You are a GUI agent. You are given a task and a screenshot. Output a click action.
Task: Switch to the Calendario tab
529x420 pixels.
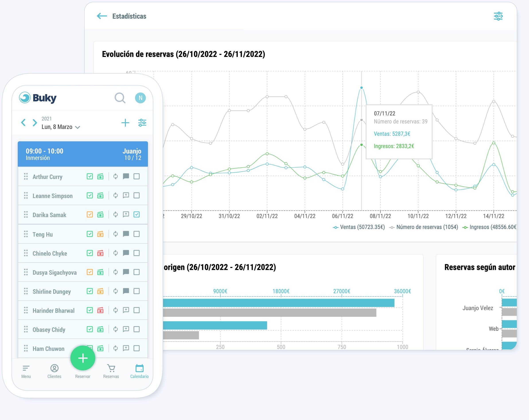click(139, 371)
